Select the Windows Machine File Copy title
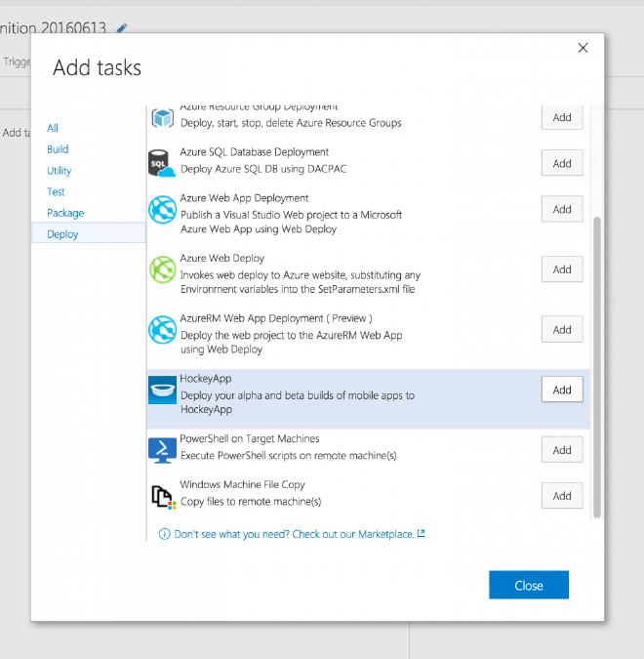The width and height of the screenshot is (644, 659). pyautogui.click(x=242, y=484)
